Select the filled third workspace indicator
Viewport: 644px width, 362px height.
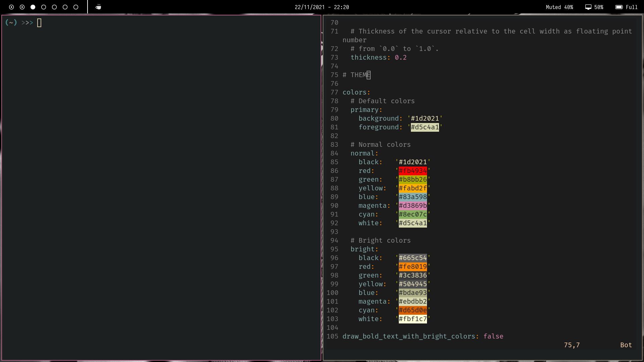[33, 7]
